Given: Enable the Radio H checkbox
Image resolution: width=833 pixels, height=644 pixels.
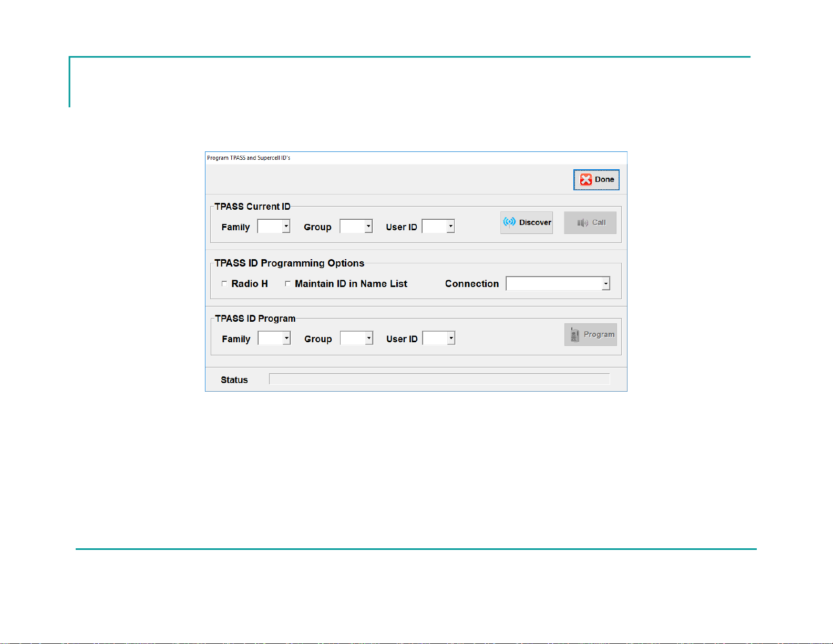Looking at the screenshot, I should [x=224, y=284].
